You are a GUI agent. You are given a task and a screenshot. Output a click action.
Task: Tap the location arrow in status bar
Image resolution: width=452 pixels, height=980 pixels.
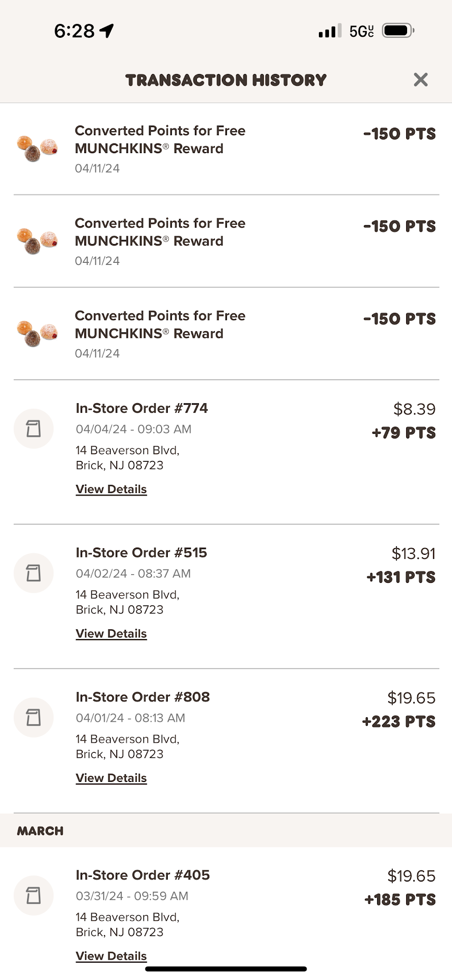pyautogui.click(x=107, y=31)
